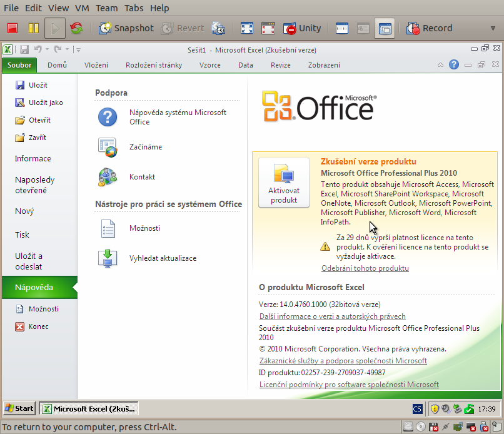The width and height of the screenshot is (504, 434).
Task: Open the VMware File menu
Action: coord(11,8)
